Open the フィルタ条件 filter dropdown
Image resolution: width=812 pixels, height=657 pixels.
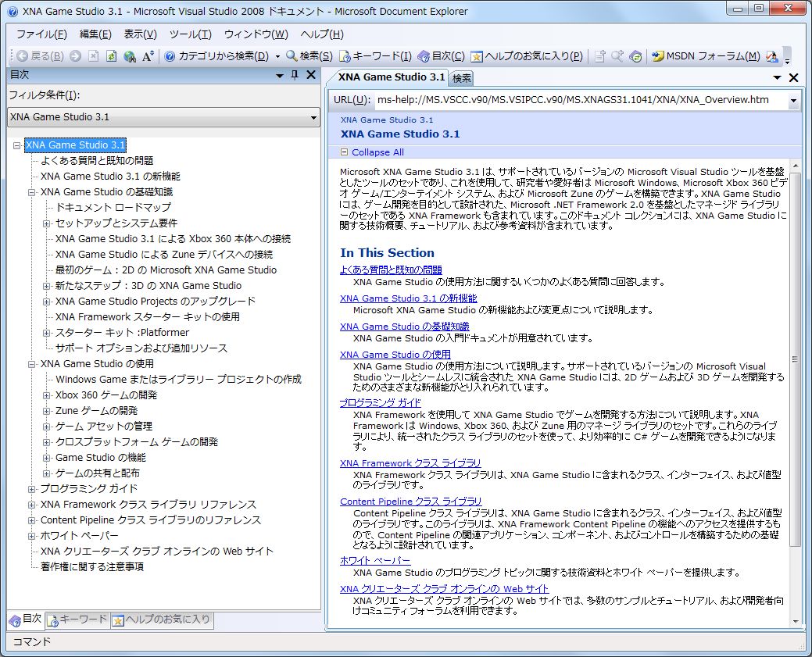(x=313, y=117)
